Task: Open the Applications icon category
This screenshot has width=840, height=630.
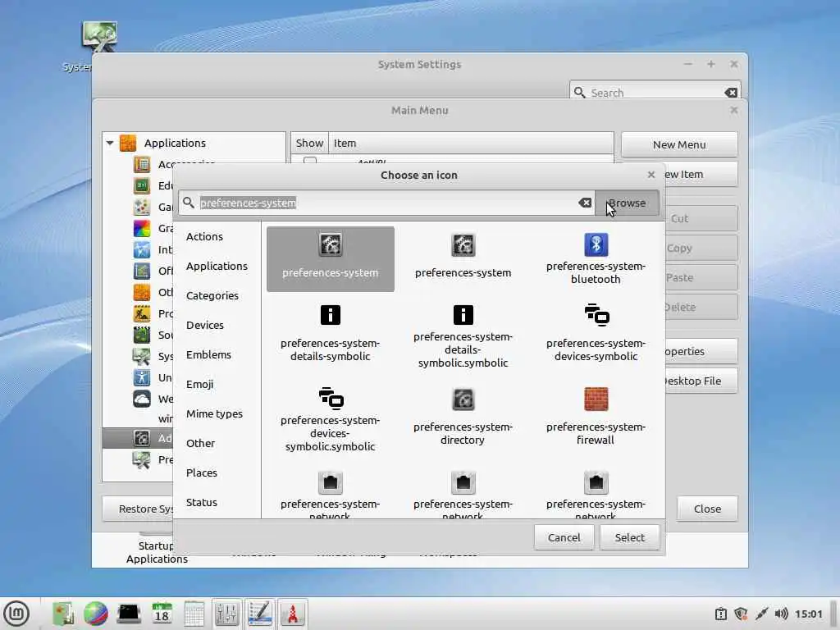Action: 217,266
